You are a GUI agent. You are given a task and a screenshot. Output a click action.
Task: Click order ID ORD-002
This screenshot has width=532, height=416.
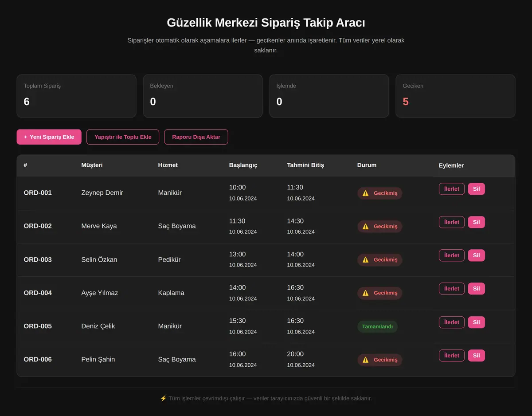[x=38, y=226]
